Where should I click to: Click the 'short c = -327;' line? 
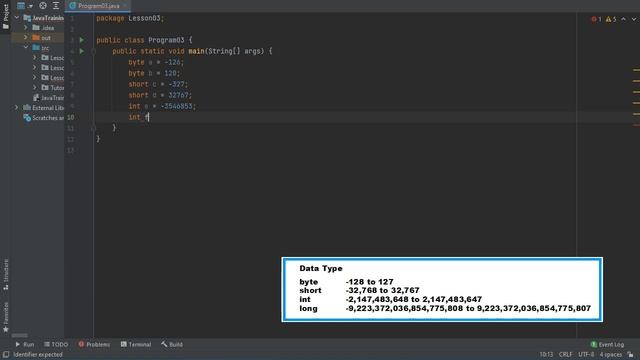coord(158,84)
